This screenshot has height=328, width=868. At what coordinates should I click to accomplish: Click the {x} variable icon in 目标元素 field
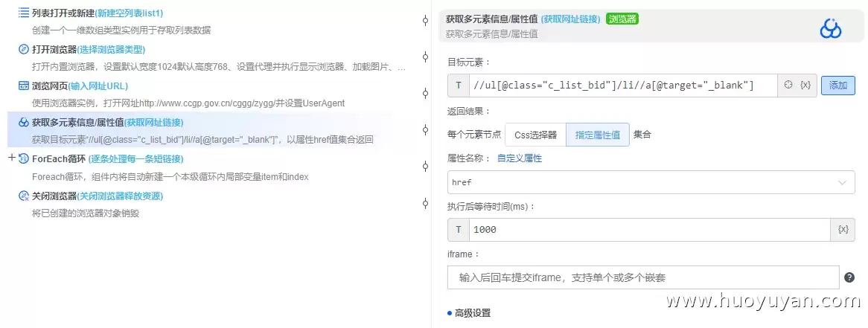click(x=806, y=86)
